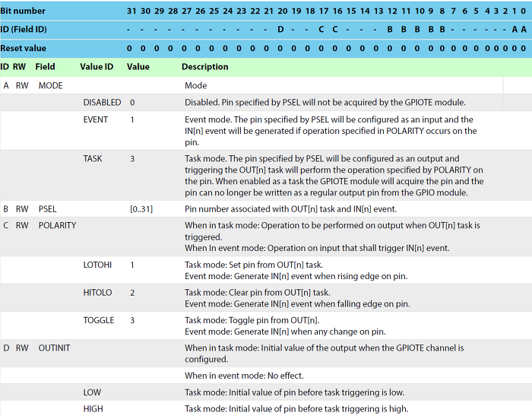Click description starting 'Disabled. Pin specified by PSEL'
Screen dimensions: 532x416
[325, 102]
